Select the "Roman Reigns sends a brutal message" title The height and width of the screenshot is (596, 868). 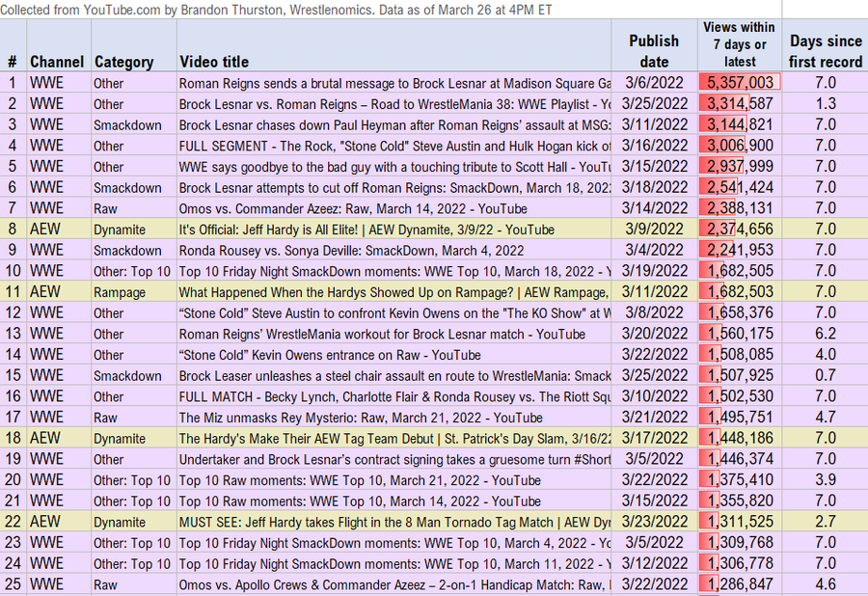(394, 83)
